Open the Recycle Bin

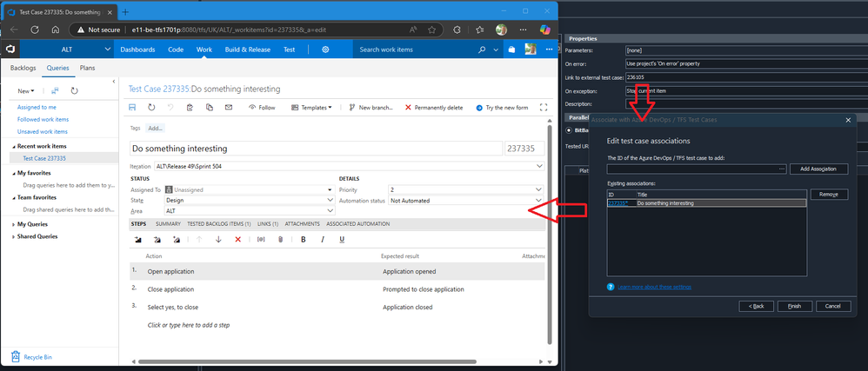point(32,357)
